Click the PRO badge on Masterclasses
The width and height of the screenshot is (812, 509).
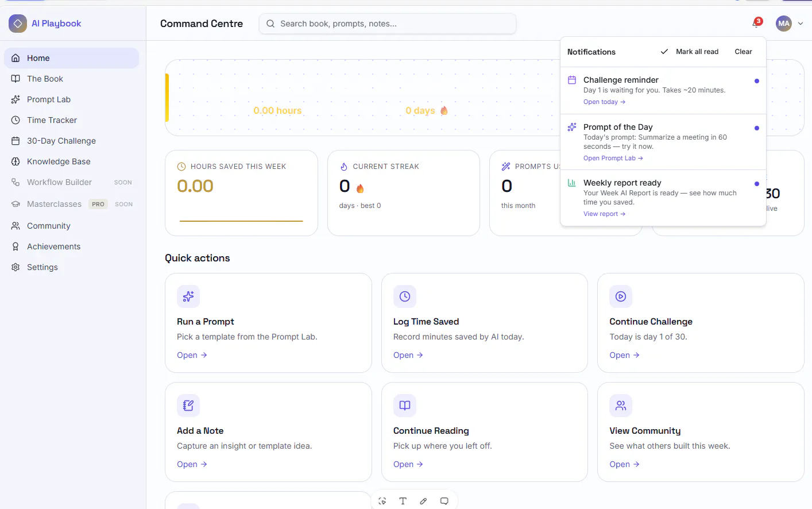click(98, 204)
